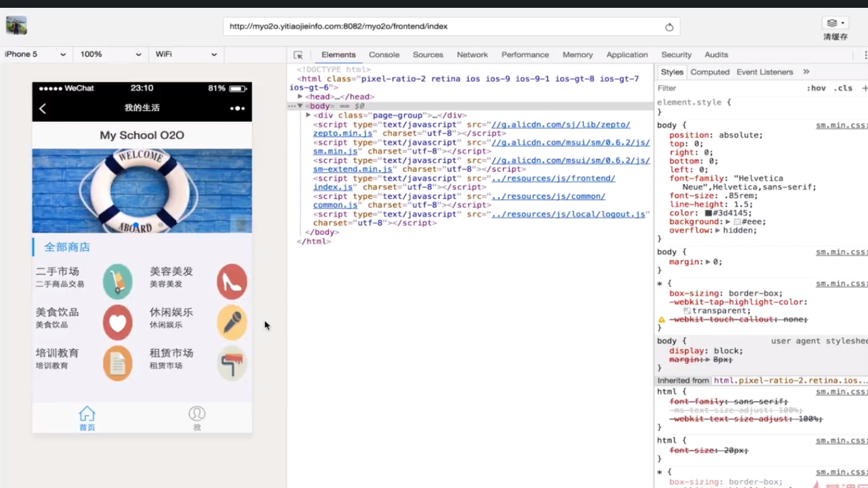Open the local/logout.js script link
Viewport: 868px width, 488px height.
pos(568,214)
